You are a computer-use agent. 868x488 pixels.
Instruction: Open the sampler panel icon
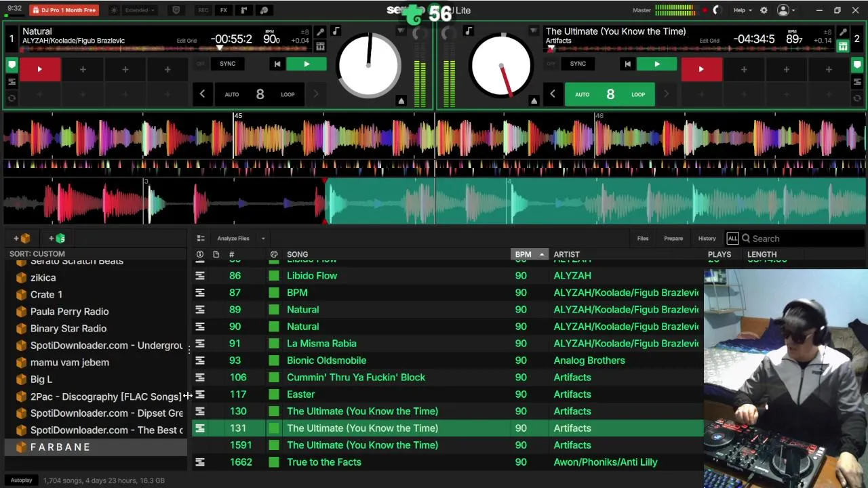coord(244,10)
